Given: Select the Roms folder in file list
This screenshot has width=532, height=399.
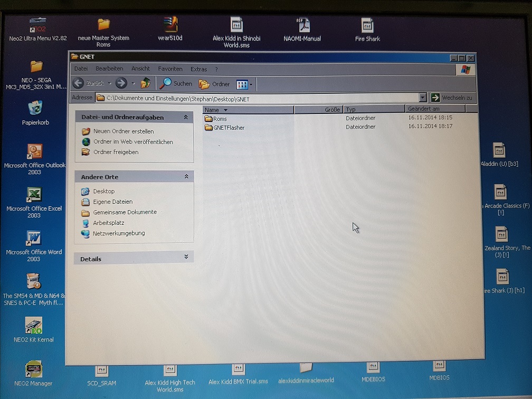Looking at the screenshot, I should click(216, 119).
